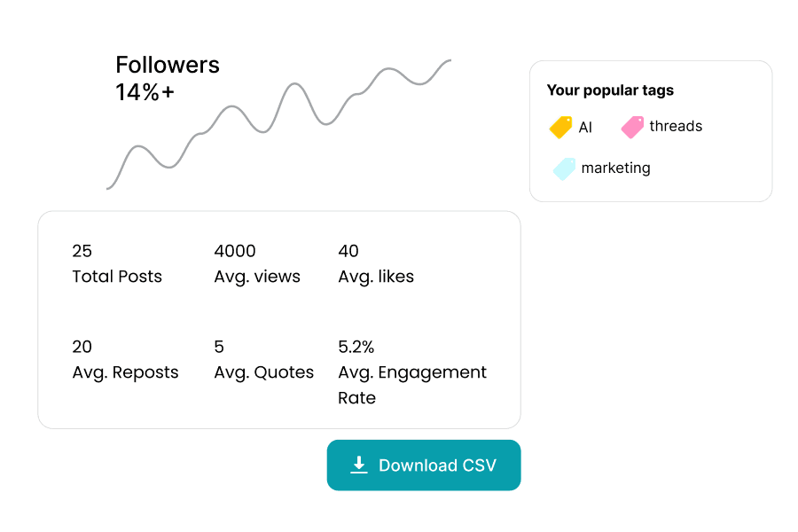Expand the statistics summary card
The width and height of the screenshot is (798, 532).
278,319
